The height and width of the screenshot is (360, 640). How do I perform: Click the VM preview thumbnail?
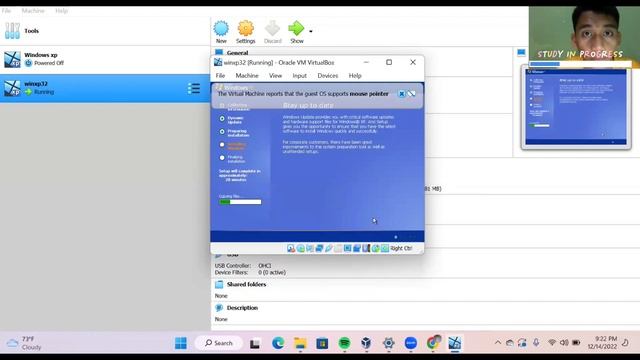[576, 107]
